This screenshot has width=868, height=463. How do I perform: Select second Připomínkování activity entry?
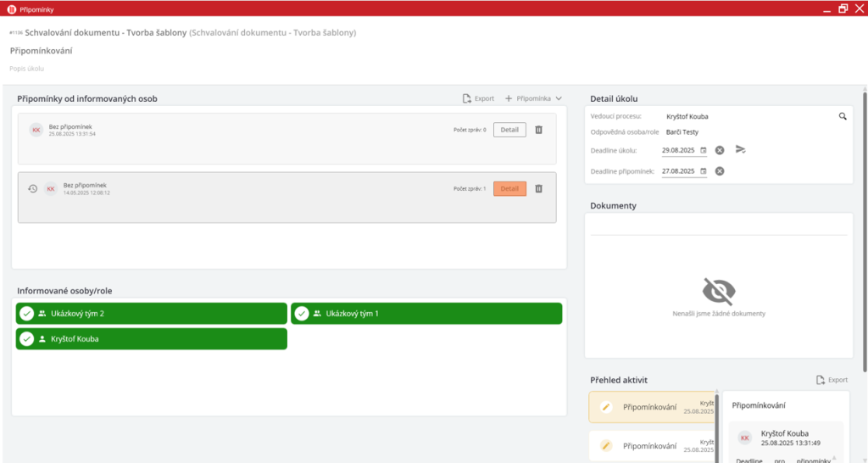coord(651,445)
